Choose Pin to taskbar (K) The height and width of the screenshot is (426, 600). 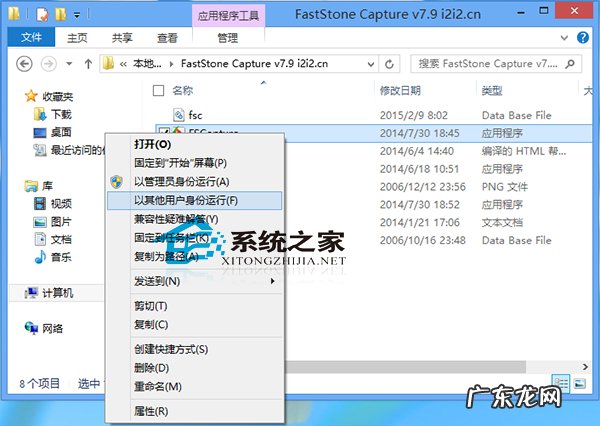[x=194, y=238]
